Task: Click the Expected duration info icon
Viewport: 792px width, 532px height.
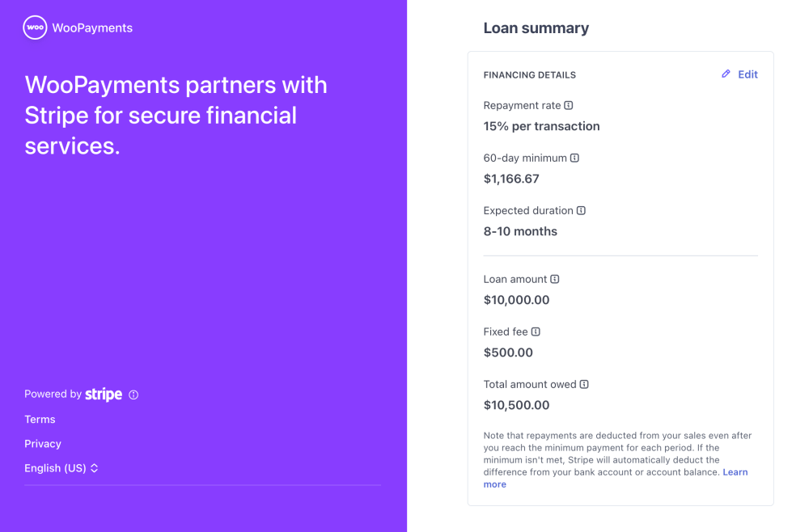Action: point(581,210)
